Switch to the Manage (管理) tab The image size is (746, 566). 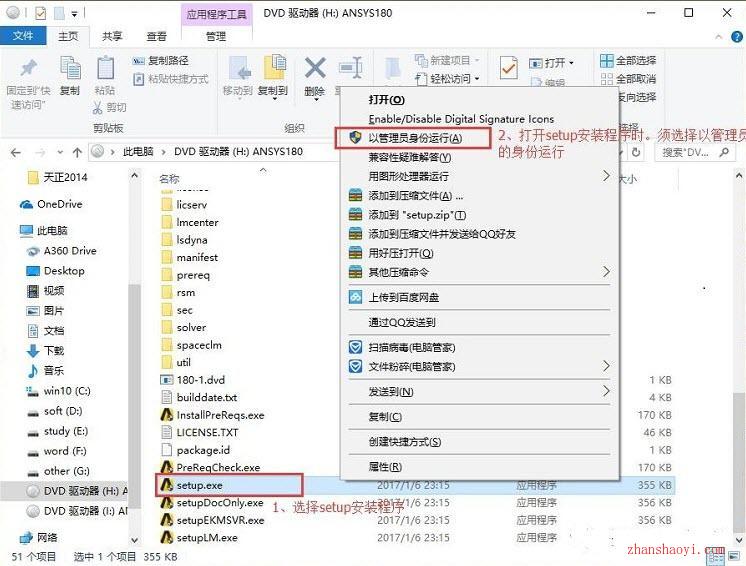point(216,36)
